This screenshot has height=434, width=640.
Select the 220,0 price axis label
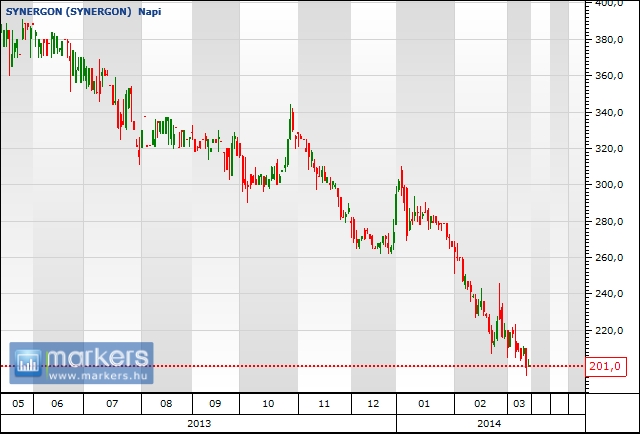click(x=609, y=330)
